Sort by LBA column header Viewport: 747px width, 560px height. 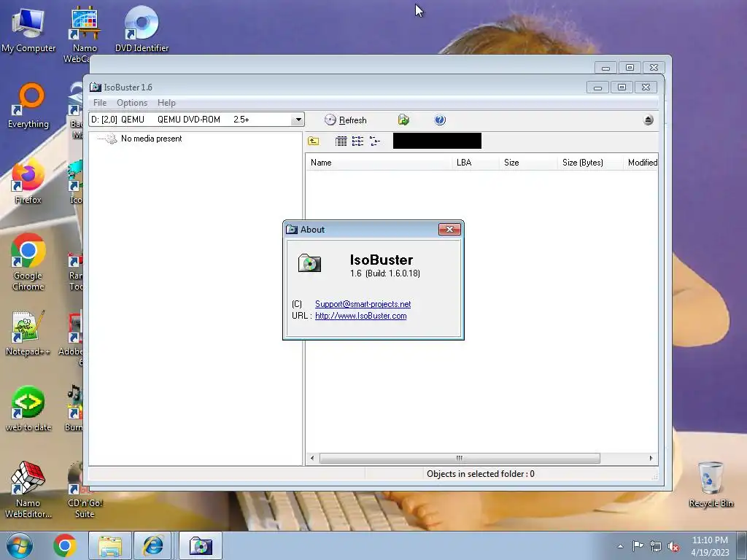pos(476,163)
